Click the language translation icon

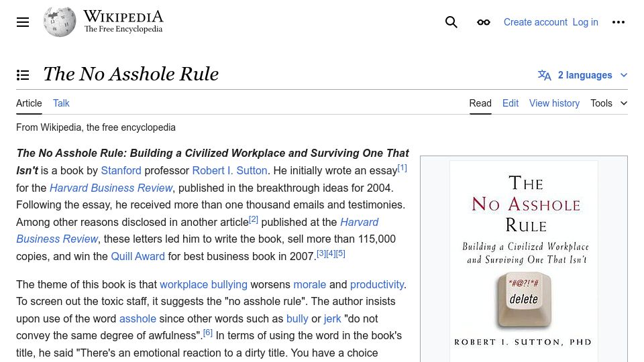click(x=544, y=75)
